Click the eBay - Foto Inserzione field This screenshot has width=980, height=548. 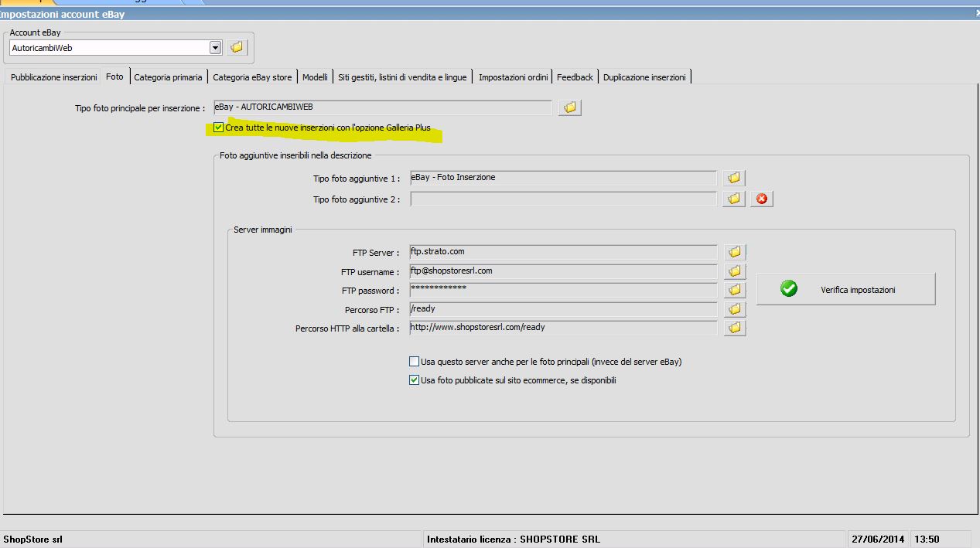563,178
